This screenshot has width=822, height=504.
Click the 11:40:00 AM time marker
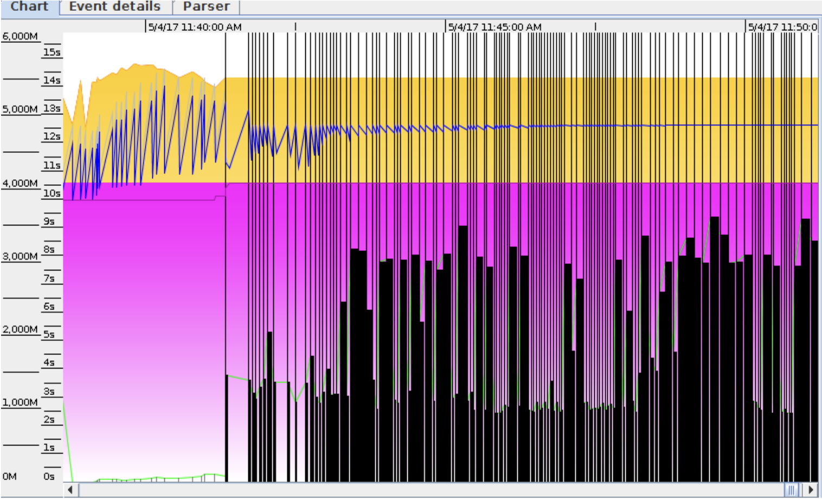click(x=195, y=27)
